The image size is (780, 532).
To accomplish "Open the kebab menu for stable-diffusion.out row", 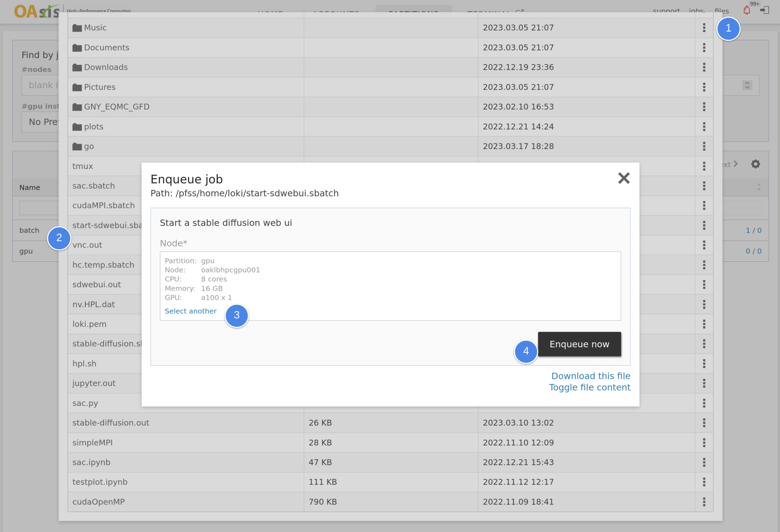I will click(704, 422).
